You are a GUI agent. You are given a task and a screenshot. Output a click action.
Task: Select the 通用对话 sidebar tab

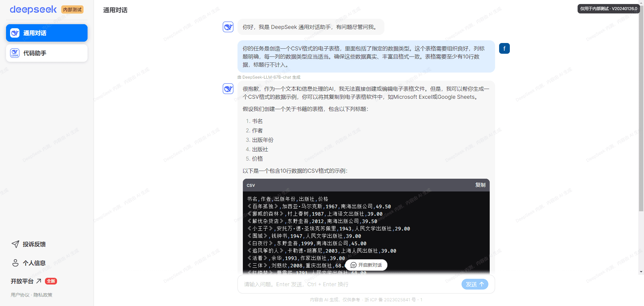click(x=47, y=33)
